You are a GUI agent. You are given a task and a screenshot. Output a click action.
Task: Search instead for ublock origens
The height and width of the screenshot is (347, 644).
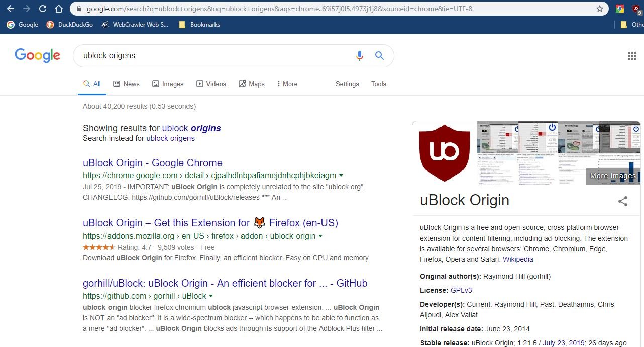pos(170,138)
